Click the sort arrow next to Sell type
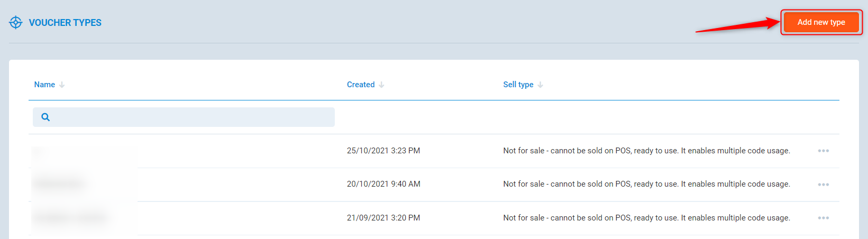This screenshot has height=239, width=868. click(540, 85)
